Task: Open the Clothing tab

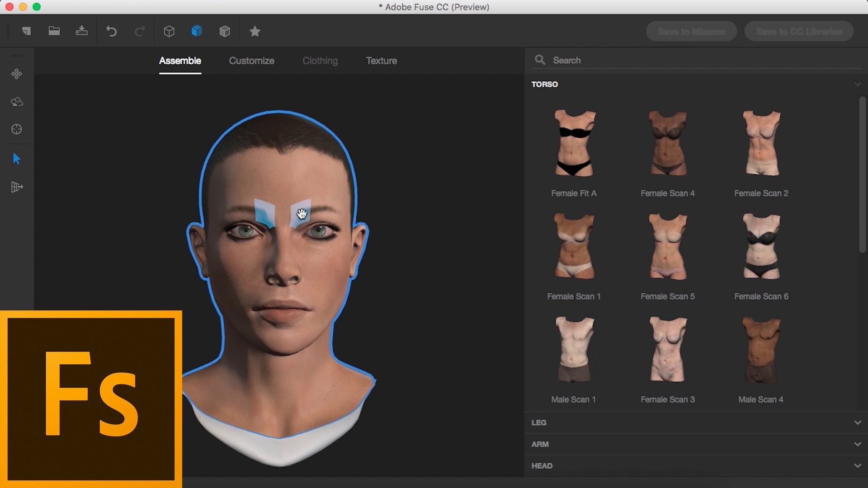Action: [x=320, y=61]
